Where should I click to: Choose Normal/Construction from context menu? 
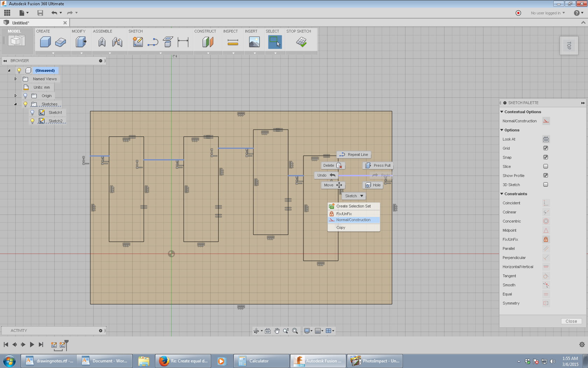pos(353,220)
